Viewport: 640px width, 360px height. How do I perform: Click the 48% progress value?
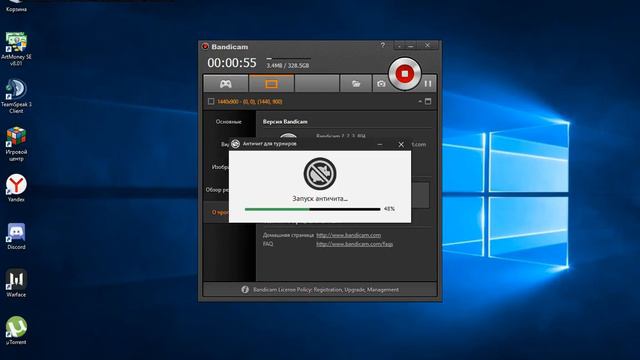(x=389, y=209)
